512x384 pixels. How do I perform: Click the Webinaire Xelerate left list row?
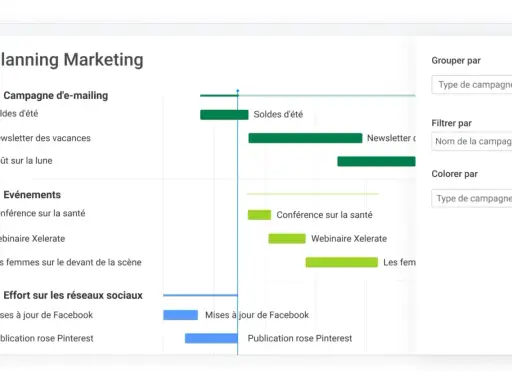coord(32,239)
